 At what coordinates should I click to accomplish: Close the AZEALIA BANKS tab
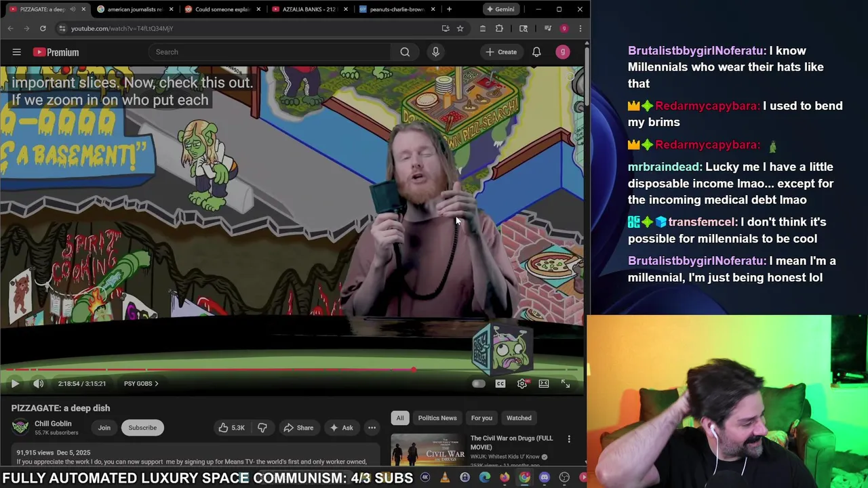[346, 9]
